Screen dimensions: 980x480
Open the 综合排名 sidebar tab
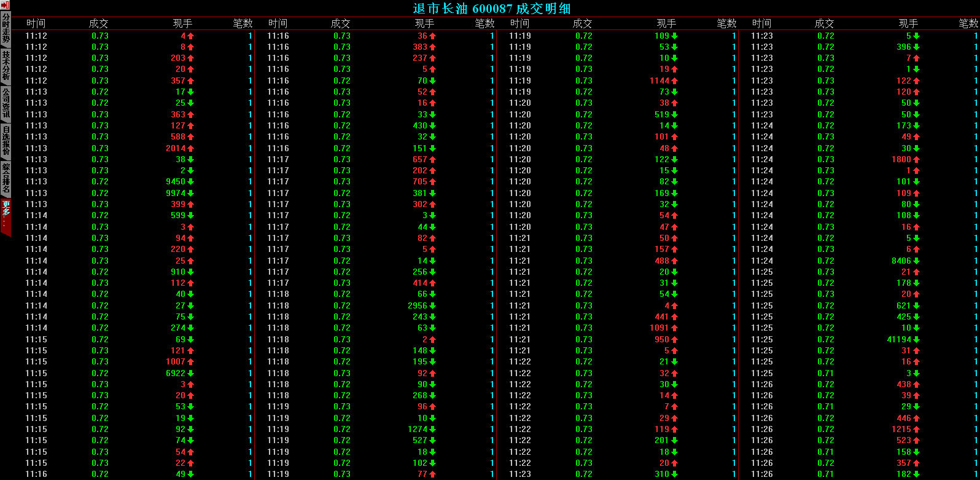[6, 178]
